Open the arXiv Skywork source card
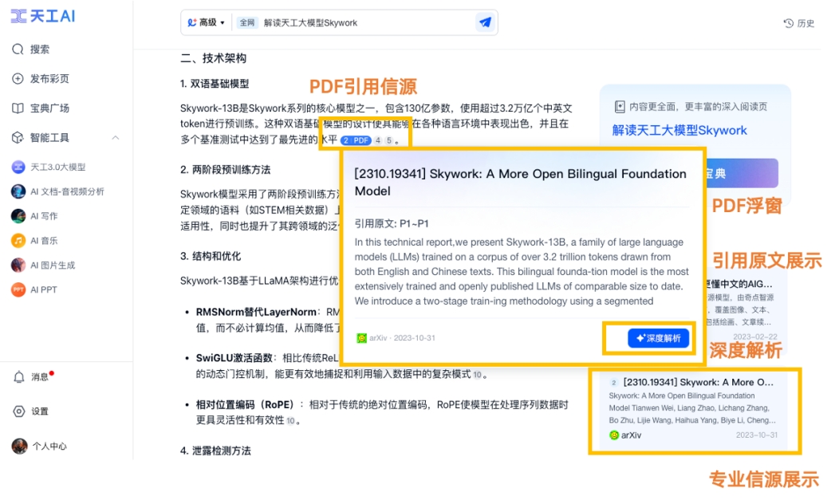Screen dimensions: 835x504 click(x=695, y=410)
